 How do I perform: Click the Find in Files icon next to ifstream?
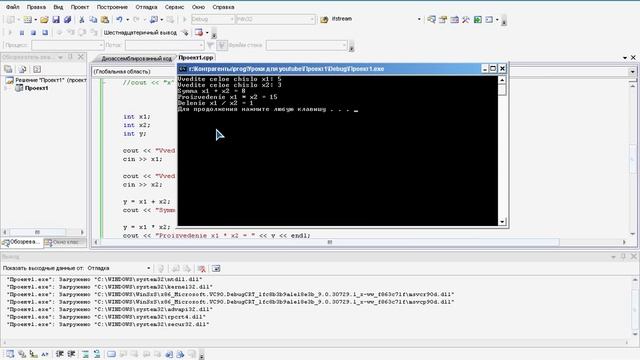click(324, 19)
